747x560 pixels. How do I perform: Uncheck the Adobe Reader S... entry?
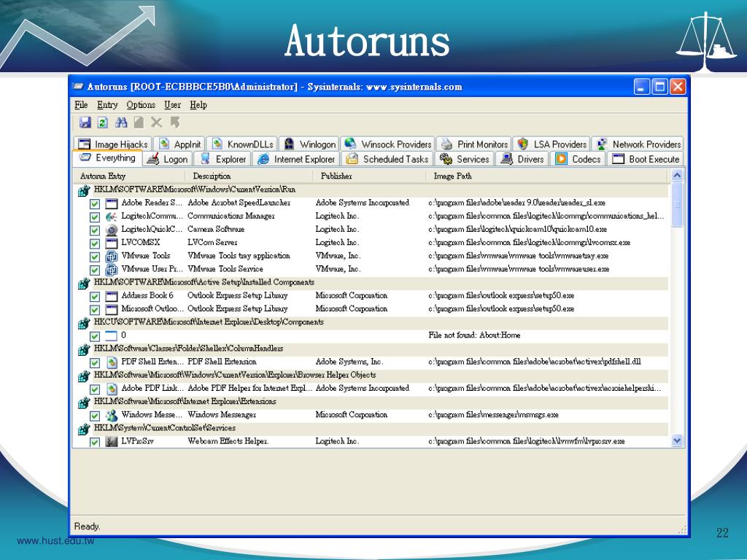click(x=95, y=204)
